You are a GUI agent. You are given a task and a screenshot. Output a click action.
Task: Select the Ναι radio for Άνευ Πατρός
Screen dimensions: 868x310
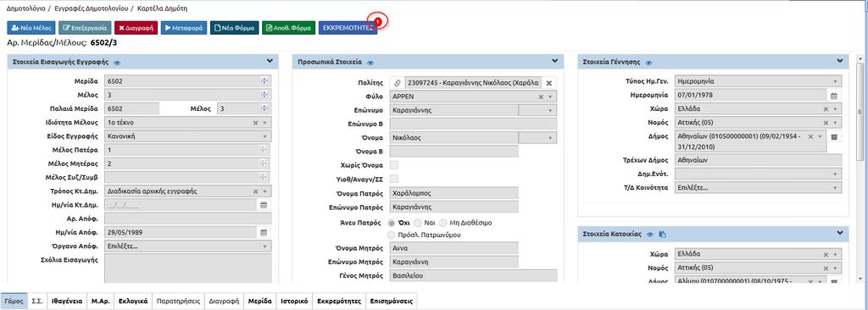point(417,223)
